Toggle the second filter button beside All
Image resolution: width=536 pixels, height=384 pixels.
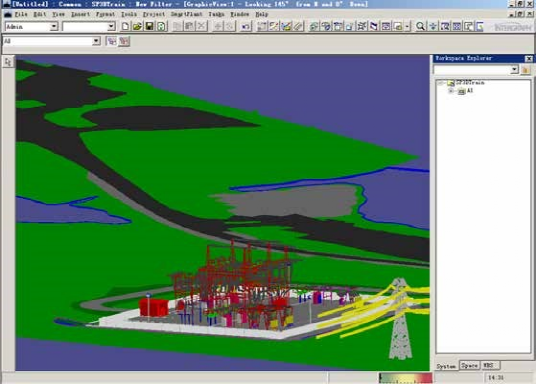[124, 41]
